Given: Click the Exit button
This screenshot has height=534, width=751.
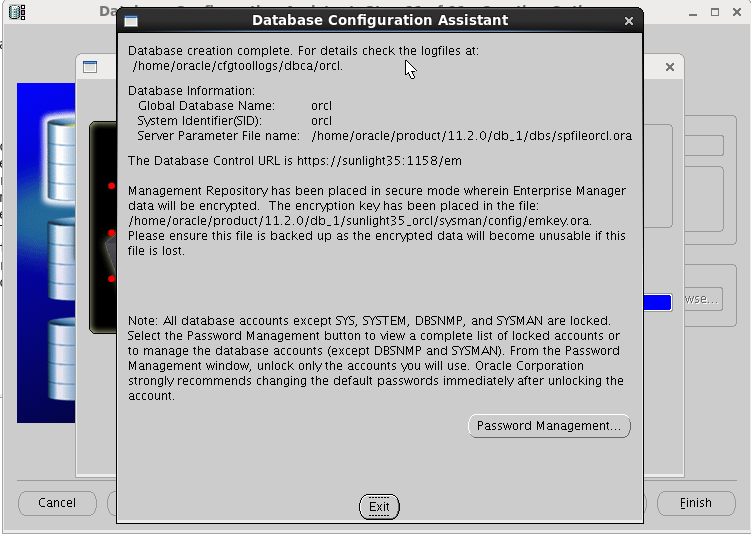Looking at the screenshot, I should [379, 506].
